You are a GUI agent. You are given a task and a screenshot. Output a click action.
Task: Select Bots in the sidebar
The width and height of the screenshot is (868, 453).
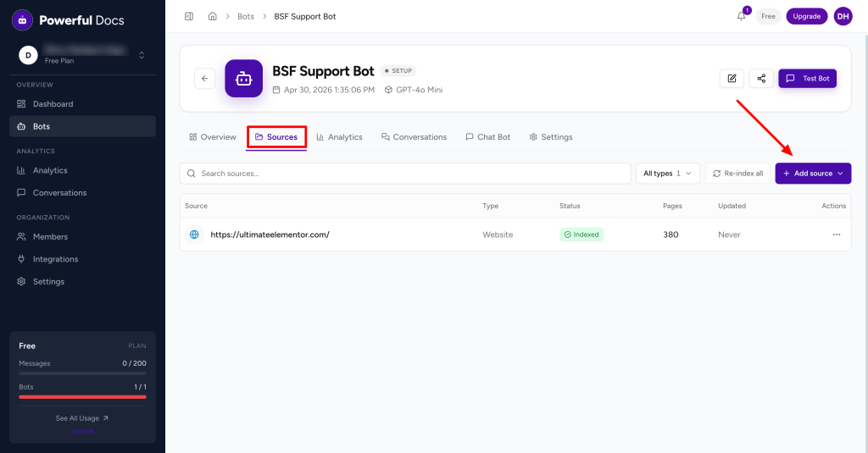tap(82, 126)
